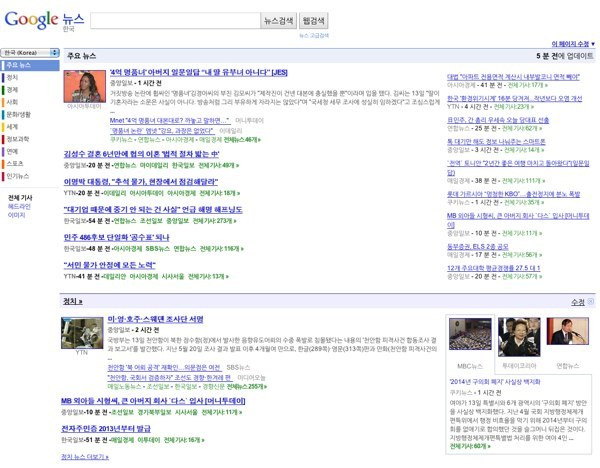The height and width of the screenshot is (468, 600).
Task: Open the '4억 명품녀' 아버지 headline
Action: [x=199, y=72]
